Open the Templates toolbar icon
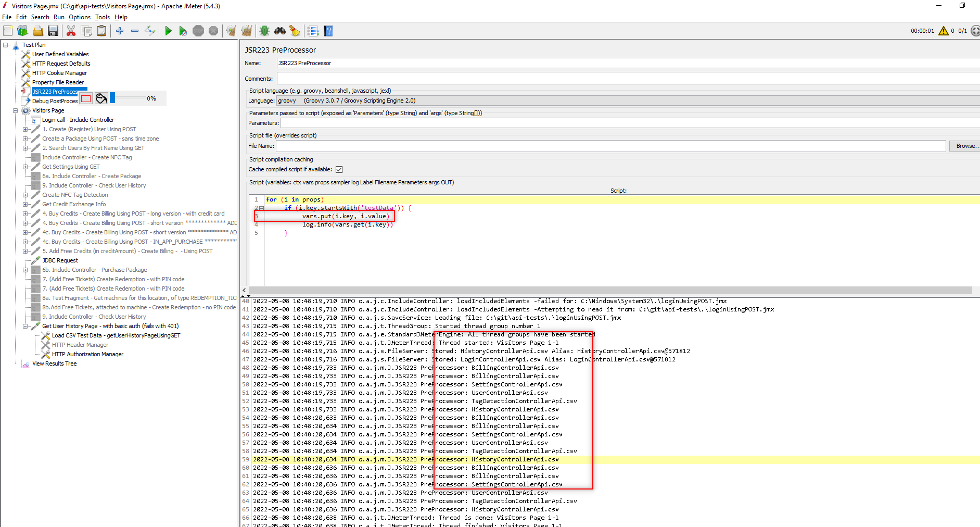 point(22,31)
